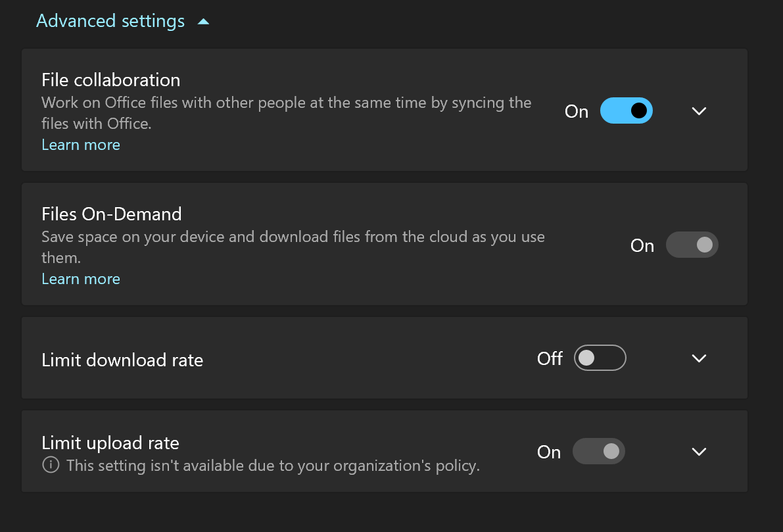Click the 'Save space on your device' description
The image size is (783, 532).
tap(293, 247)
